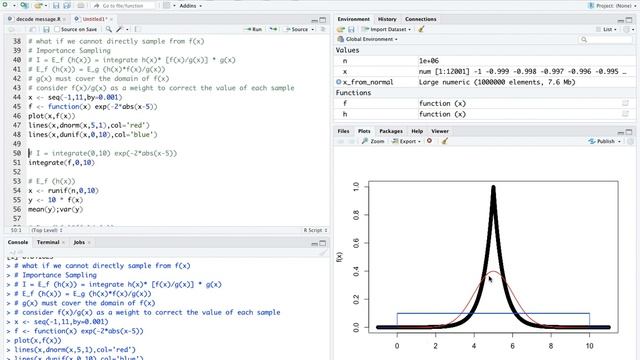
Task: Switch to decode message.R tab
Action: click(38, 19)
